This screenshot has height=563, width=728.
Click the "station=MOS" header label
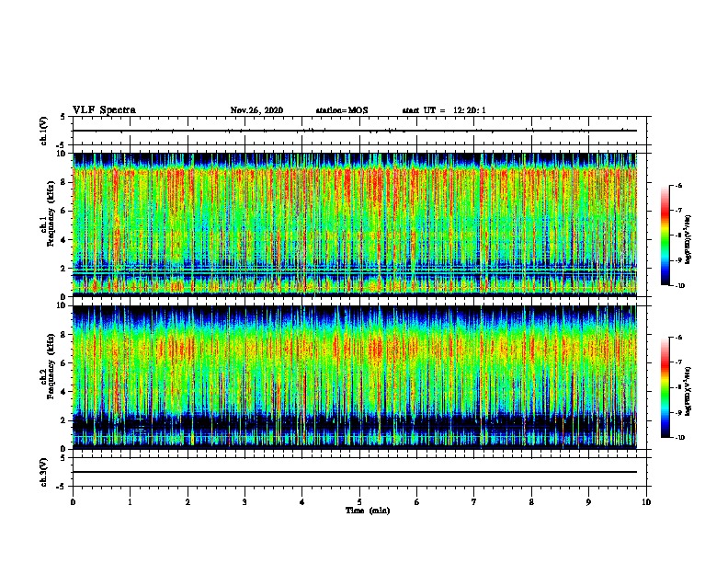(342, 110)
